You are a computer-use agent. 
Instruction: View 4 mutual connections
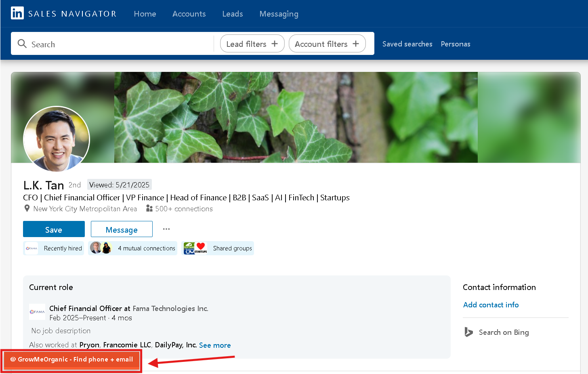point(133,248)
